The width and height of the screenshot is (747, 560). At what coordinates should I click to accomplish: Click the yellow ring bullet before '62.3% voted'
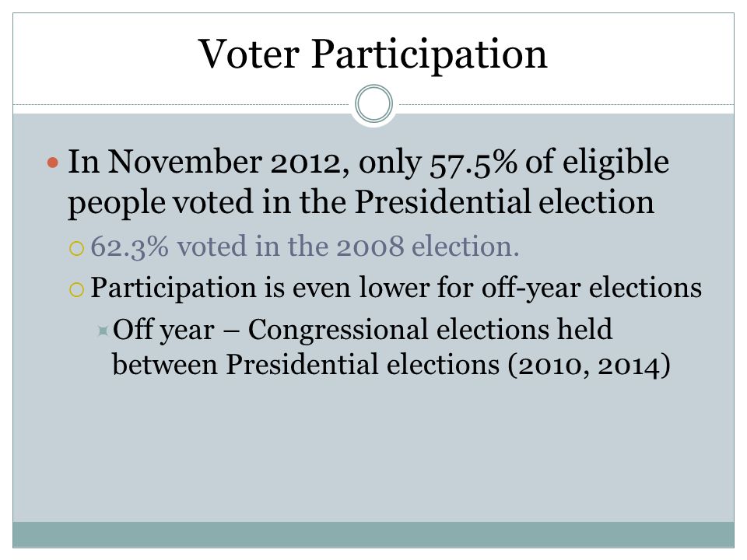[x=77, y=249]
